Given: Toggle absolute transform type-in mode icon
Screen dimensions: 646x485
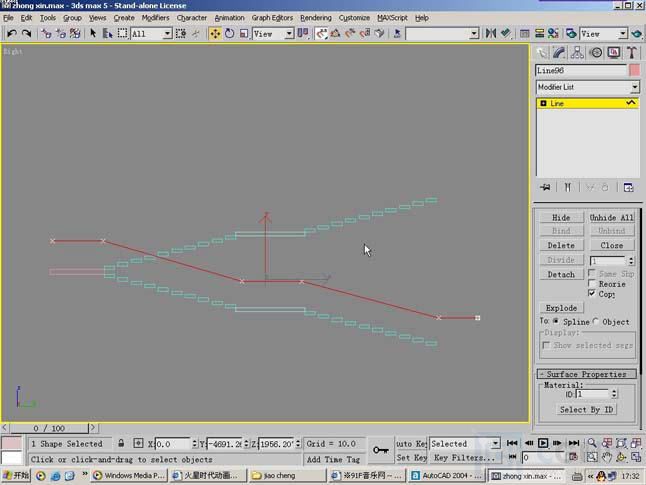Looking at the screenshot, I should tap(138, 443).
